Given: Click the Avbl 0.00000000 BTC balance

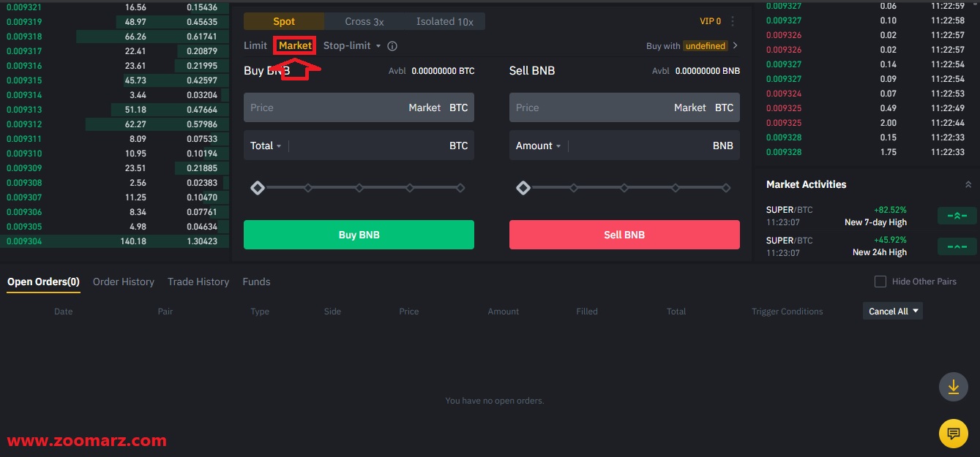Looking at the screenshot, I should [x=431, y=71].
